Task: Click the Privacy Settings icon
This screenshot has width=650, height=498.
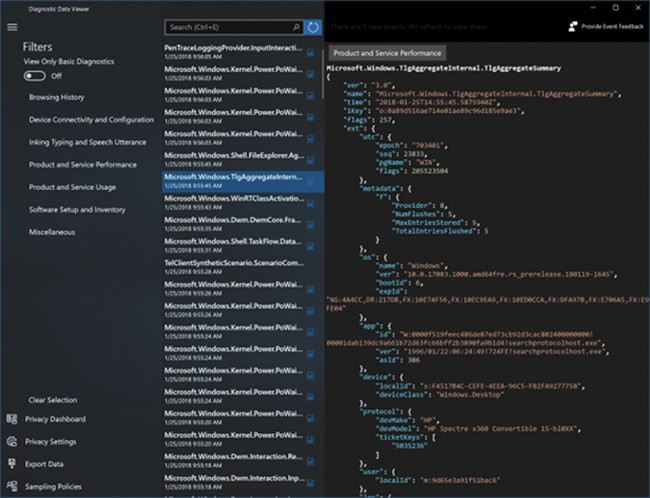Action: tap(11, 441)
